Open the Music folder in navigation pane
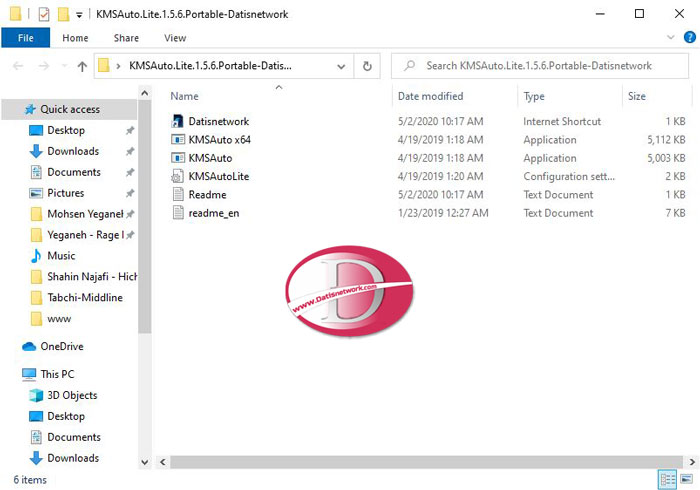Screen dimensions: 700x490 61,256
